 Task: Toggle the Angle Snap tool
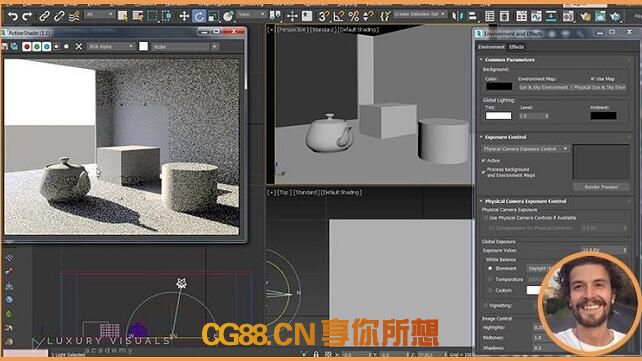click(x=339, y=16)
